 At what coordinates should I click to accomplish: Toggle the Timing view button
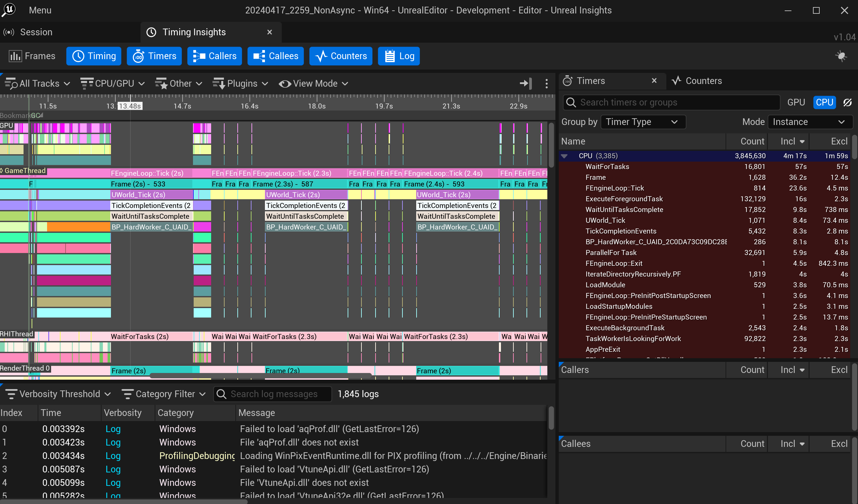[93, 56]
